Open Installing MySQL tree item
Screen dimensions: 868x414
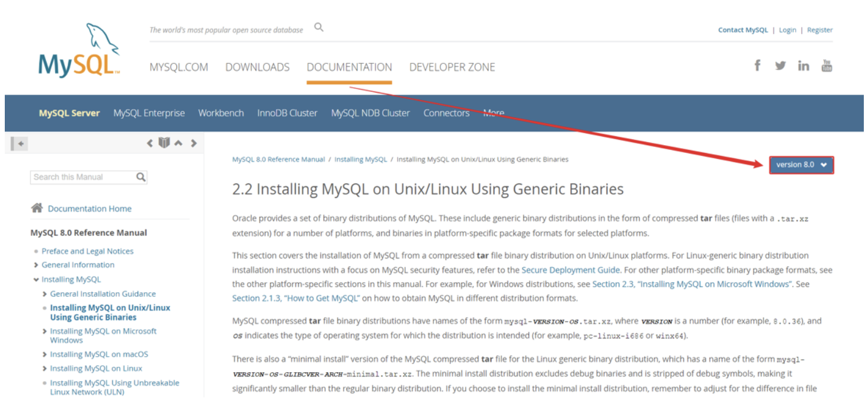pyautogui.click(x=71, y=279)
